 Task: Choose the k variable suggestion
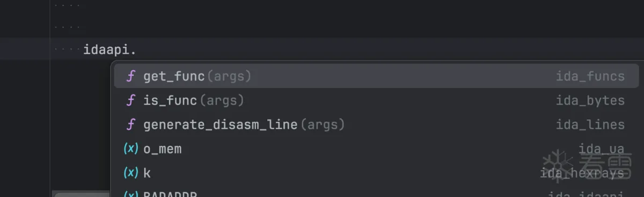376,173
